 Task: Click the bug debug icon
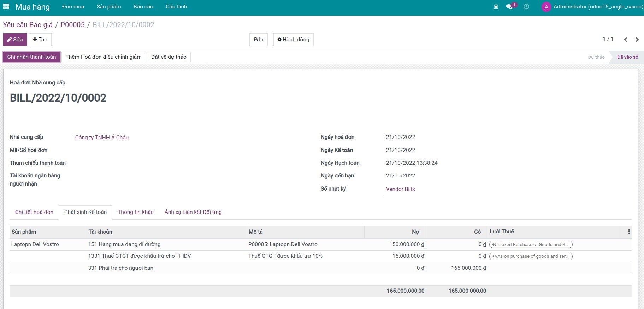(x=496, y=7)
